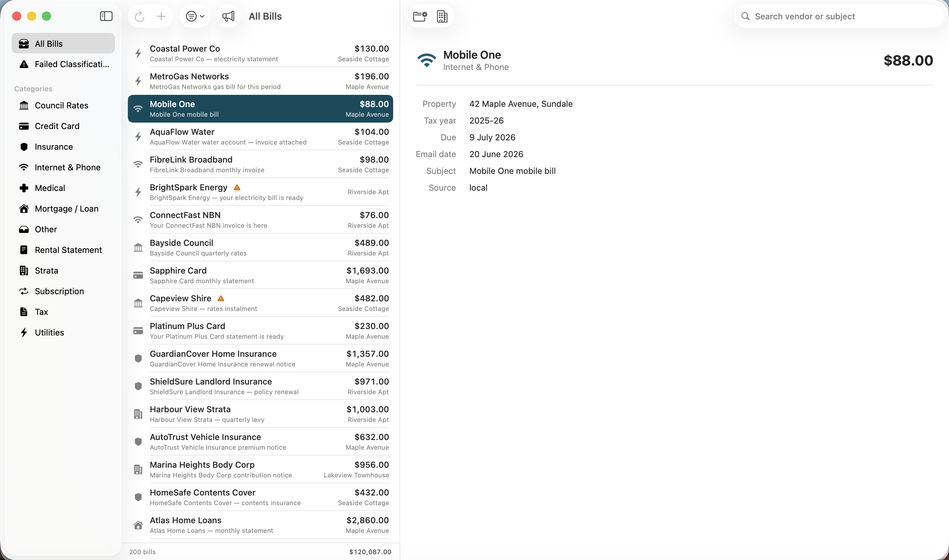This screenshot has width=949, height=560.
Task: Open AquaFlow Water bill
Action: coord(260,136)
